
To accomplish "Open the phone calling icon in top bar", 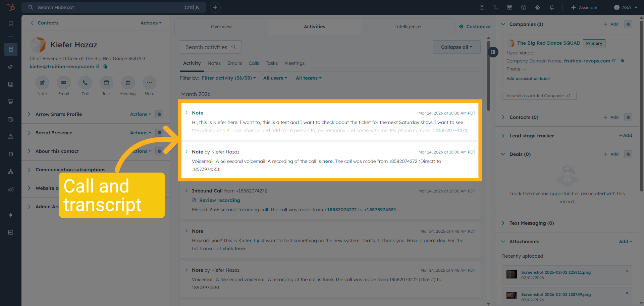I will click(496, 7).
